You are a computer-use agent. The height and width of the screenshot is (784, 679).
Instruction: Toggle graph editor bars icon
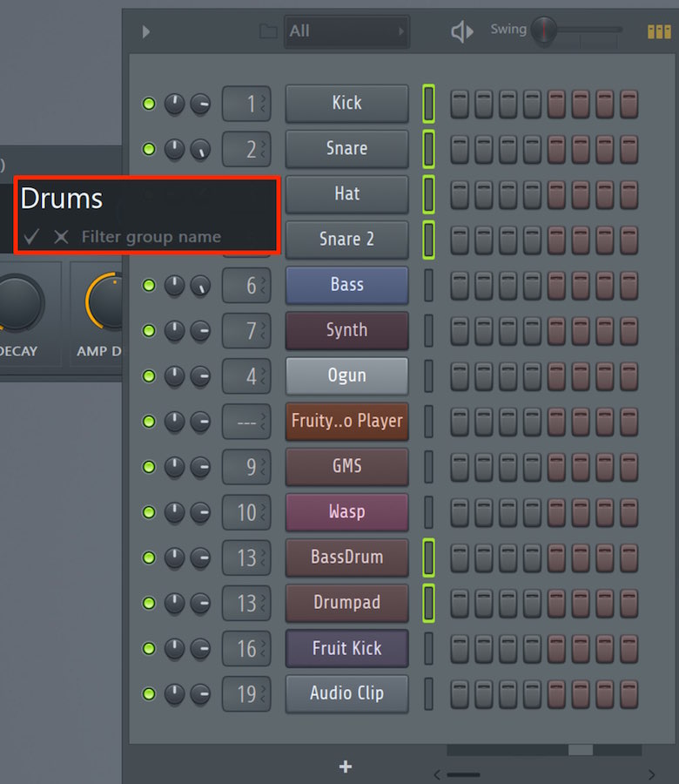tap(659, 32)
